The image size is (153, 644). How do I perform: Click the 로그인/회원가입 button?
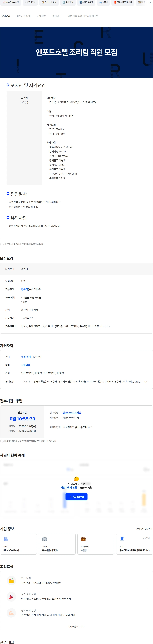click(76, 496)
